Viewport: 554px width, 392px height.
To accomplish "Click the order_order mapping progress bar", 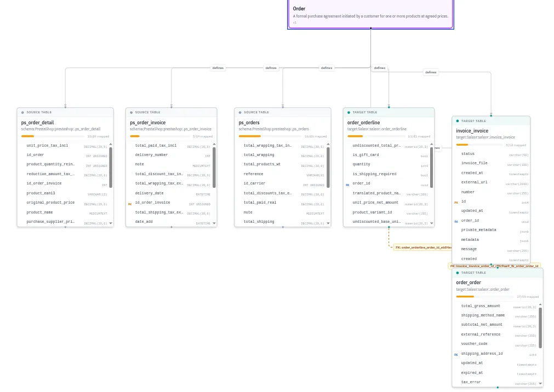I will pos(485,297).
